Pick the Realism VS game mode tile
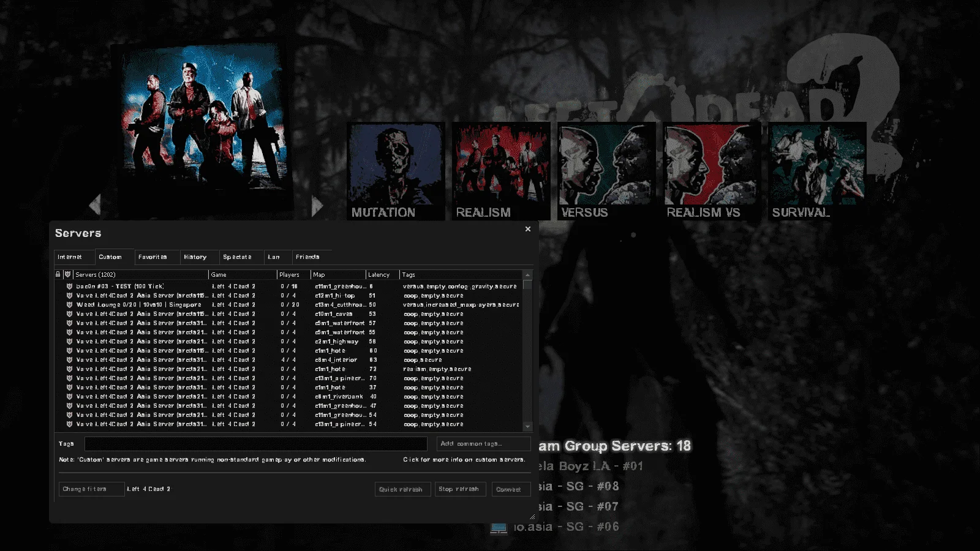The width and height of the screenshot is (980, 551). point(712,171)
